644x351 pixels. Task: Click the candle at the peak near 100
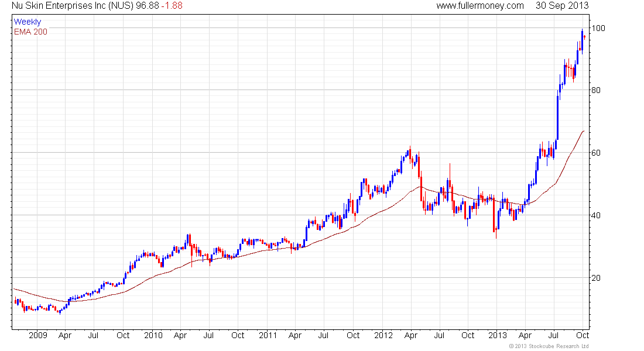click(582, 41)
